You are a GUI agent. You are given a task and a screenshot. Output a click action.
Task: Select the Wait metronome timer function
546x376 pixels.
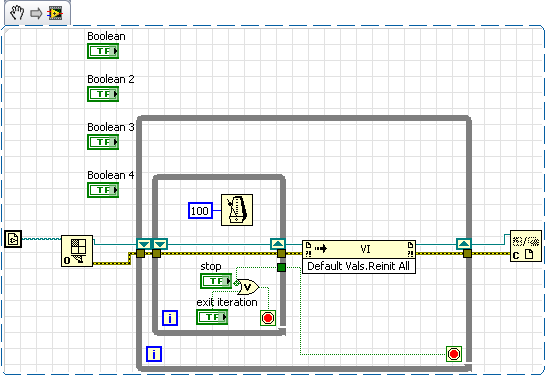(x=237, y=210)
